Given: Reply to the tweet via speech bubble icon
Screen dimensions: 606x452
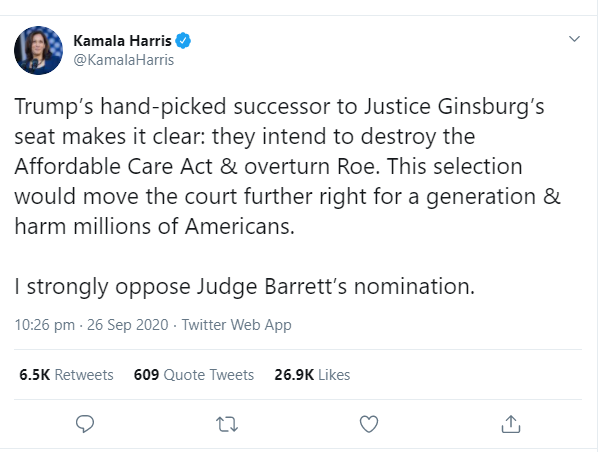Looking at the screenshot, I should (x=85, y=424).
